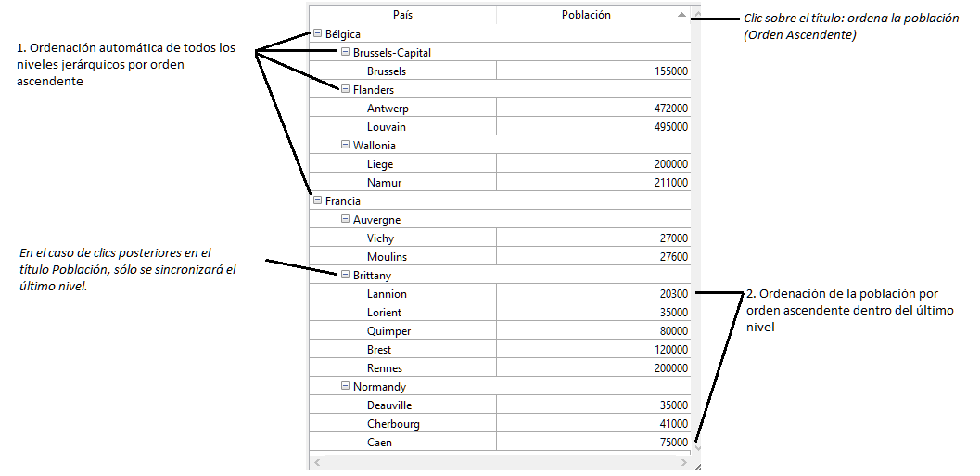Viewport: 980px width, 476px height.
Task: Click the horizontal scrollbar left arrow
Action: tap(316, 461)
